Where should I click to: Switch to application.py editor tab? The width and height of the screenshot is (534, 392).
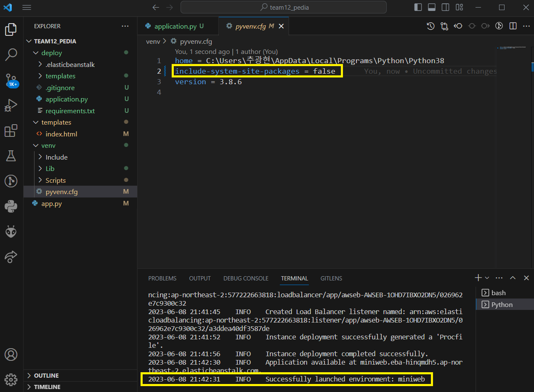pos(178,26)
